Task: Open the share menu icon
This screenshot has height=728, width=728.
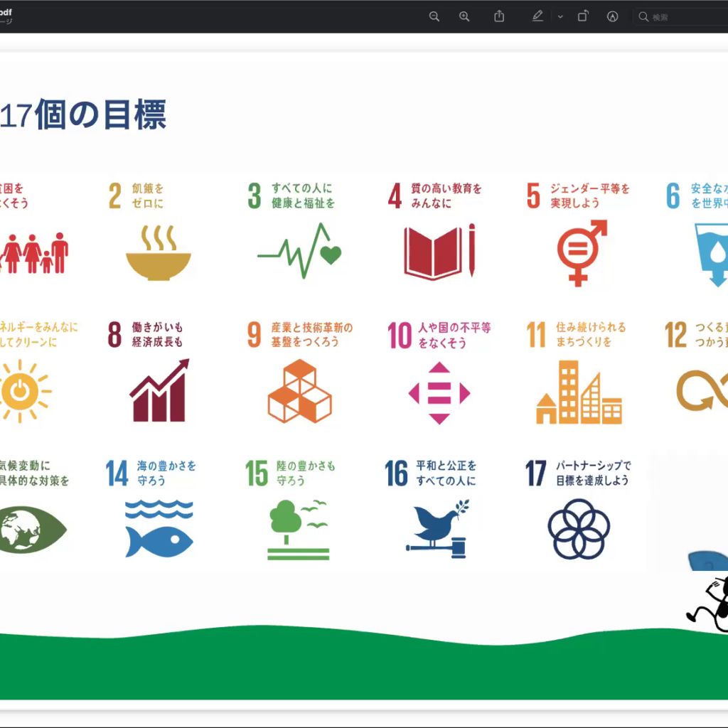Action: coord(499,16)
